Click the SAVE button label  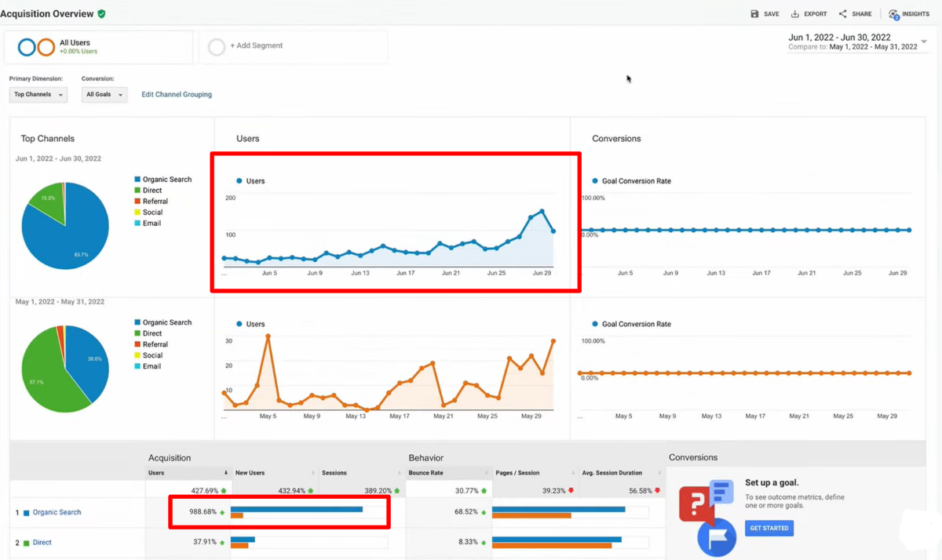coord(772,14)
